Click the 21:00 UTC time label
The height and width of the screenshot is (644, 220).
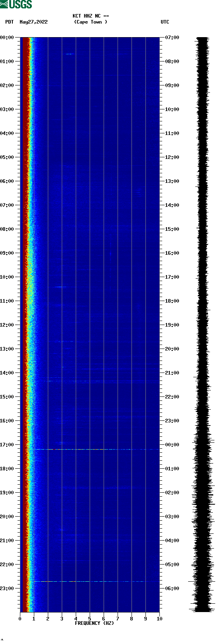point(172,373)
